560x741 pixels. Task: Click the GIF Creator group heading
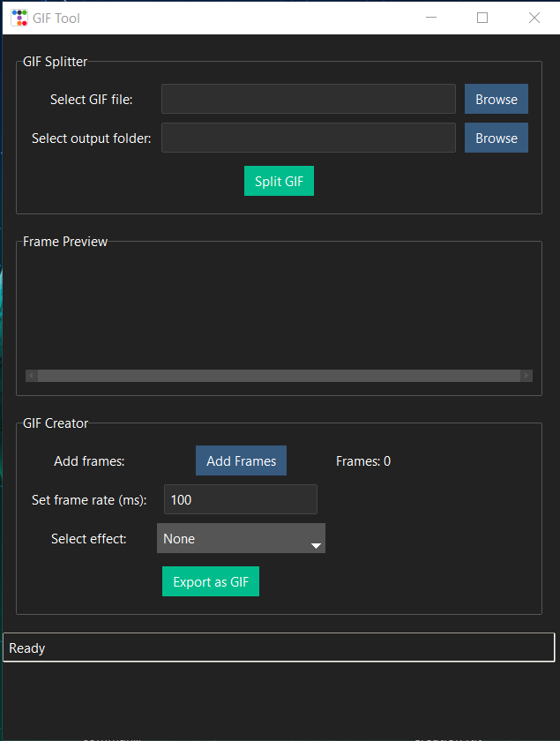55,423
